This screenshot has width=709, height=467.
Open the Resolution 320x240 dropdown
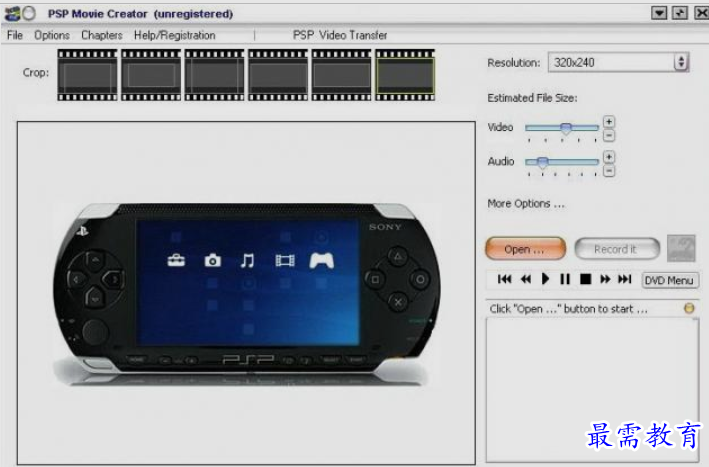coord(618,62)
